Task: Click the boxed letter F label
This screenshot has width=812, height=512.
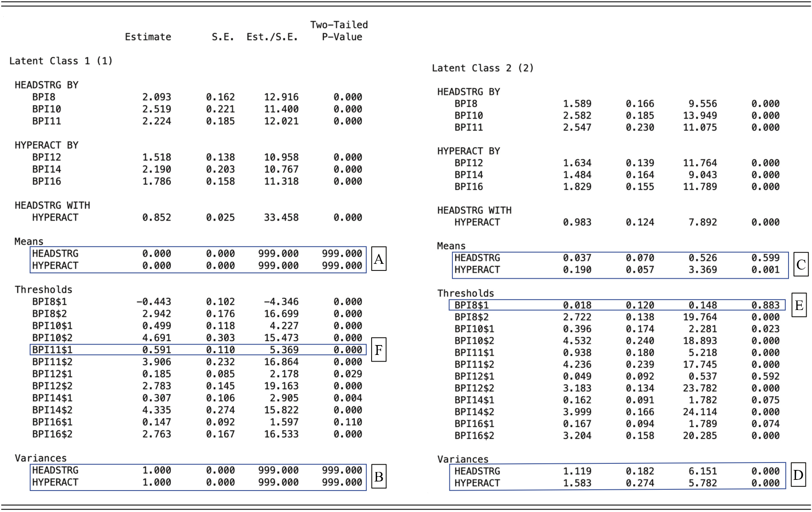Action: pos(379,350)
